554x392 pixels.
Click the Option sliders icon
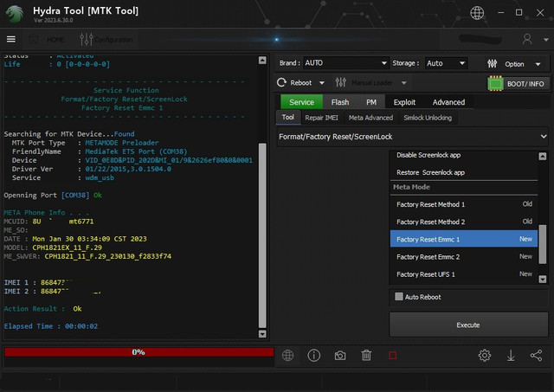click(x=493, y=64)
